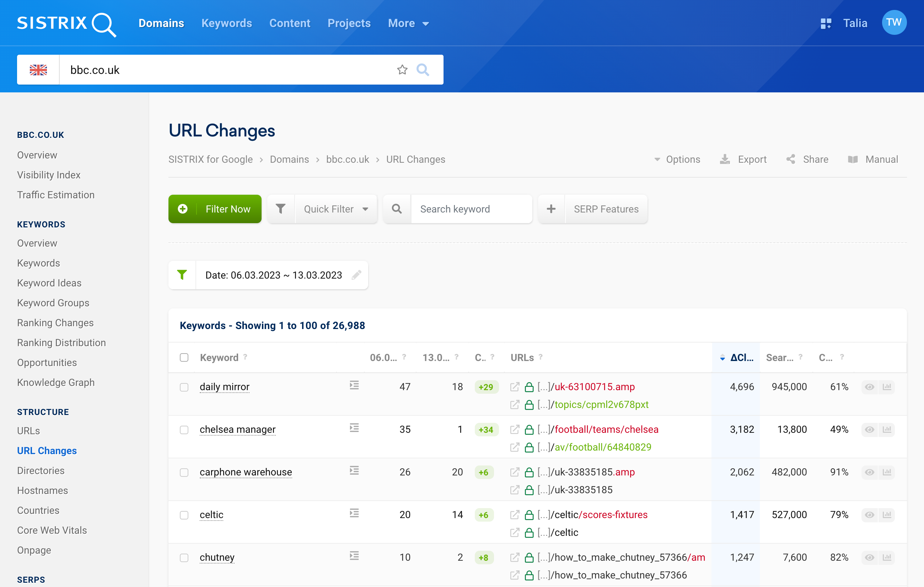The width and height of the screenshot is (924, 587).
Task: Open Content in top navigation
Action: pyautogui.click(x=290, y=23)
